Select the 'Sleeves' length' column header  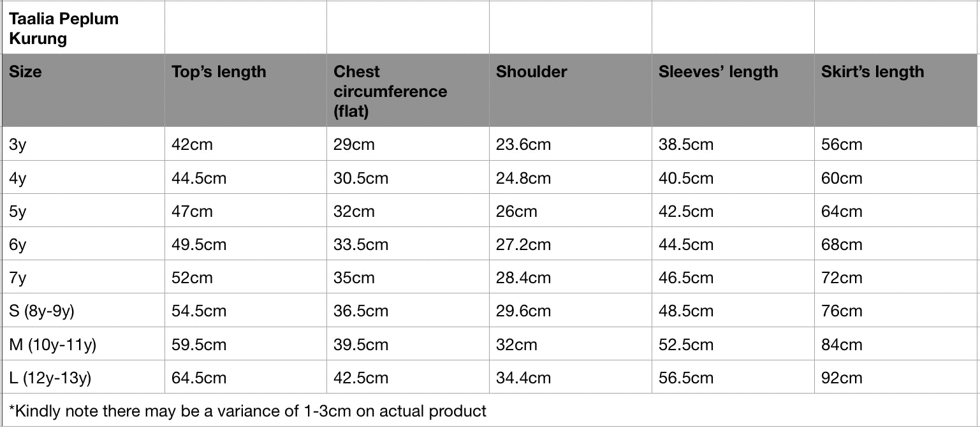[x=718, y=72]
